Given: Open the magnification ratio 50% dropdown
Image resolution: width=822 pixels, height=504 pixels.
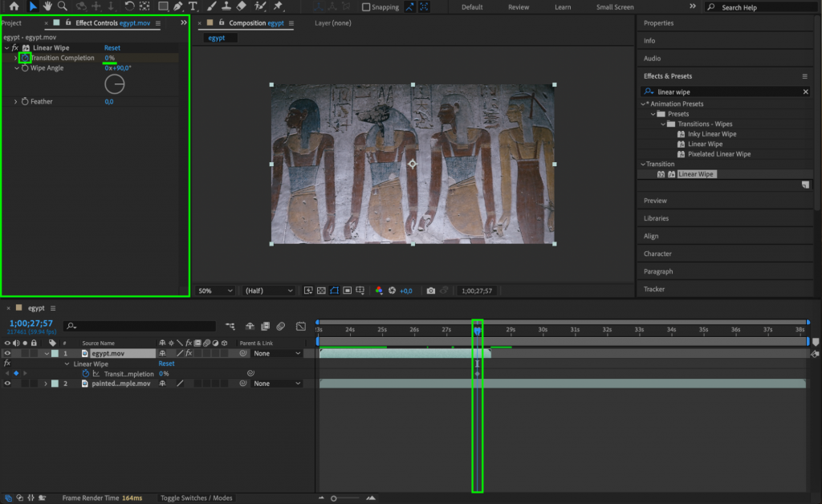Looking at the screenshot, I should (x=214, y=290).
